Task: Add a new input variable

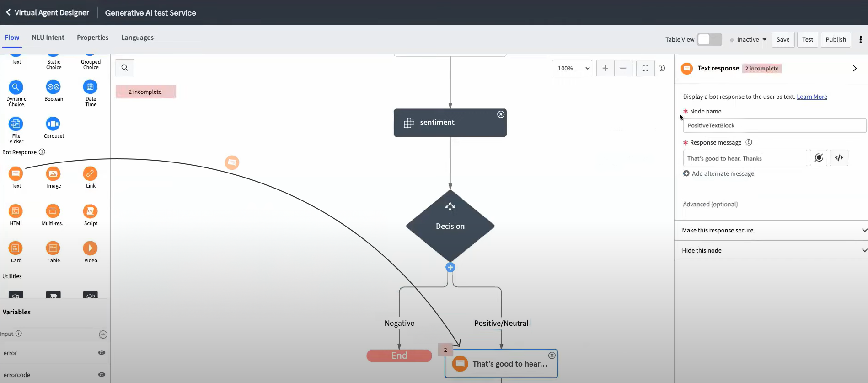Action: pos(103,334)
